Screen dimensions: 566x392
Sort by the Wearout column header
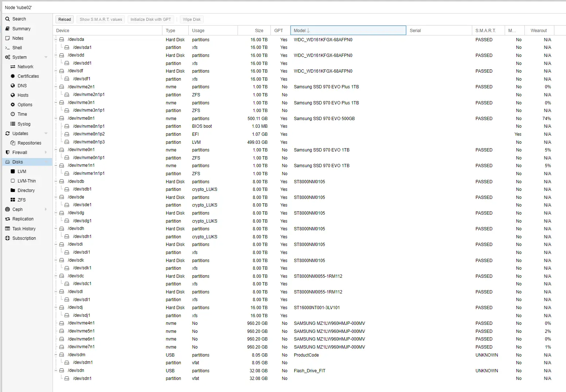[539, 31]
